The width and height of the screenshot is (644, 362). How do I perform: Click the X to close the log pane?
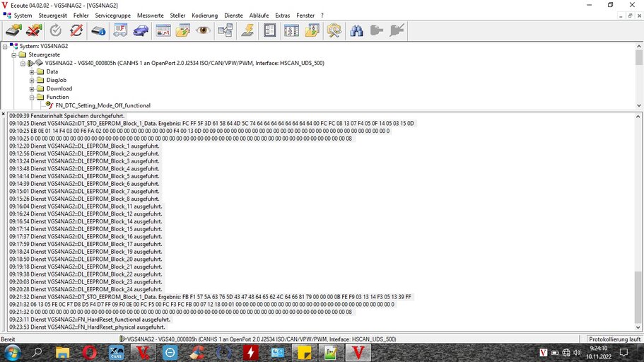tap(4, 114)
